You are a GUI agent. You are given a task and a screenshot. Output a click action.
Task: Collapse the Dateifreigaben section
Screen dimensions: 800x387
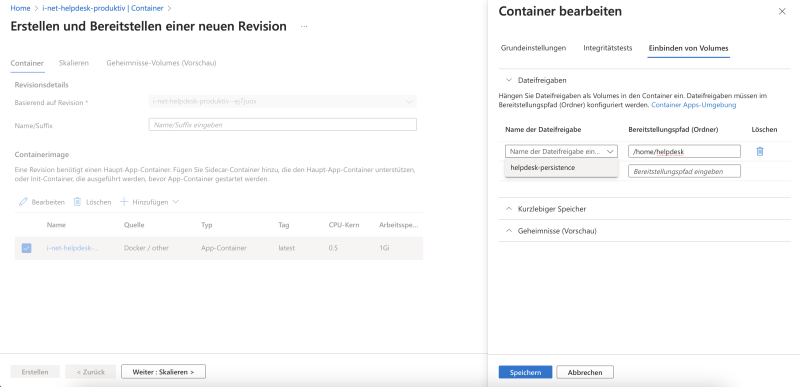(509, 80)
